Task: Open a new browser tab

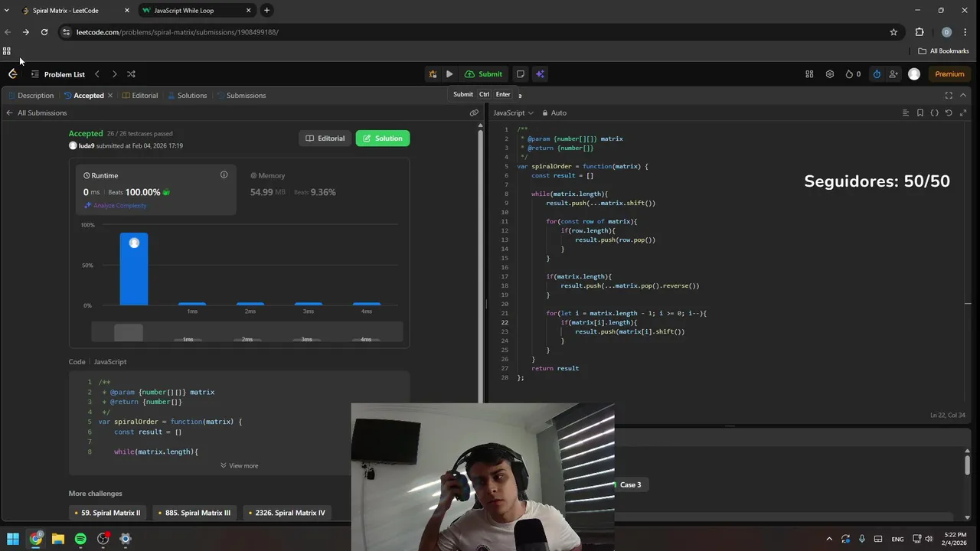Action: [266, 11]
